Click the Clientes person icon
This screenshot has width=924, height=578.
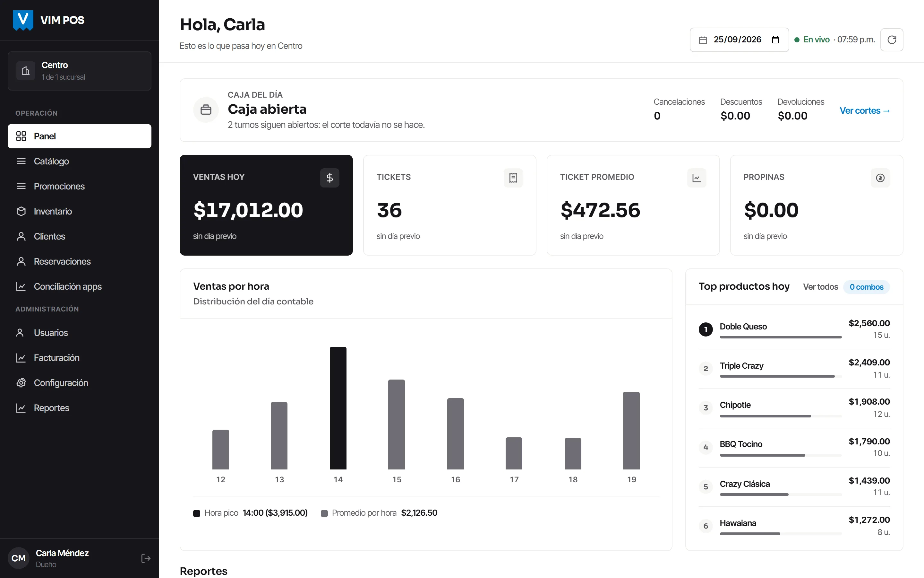(21, 236)
